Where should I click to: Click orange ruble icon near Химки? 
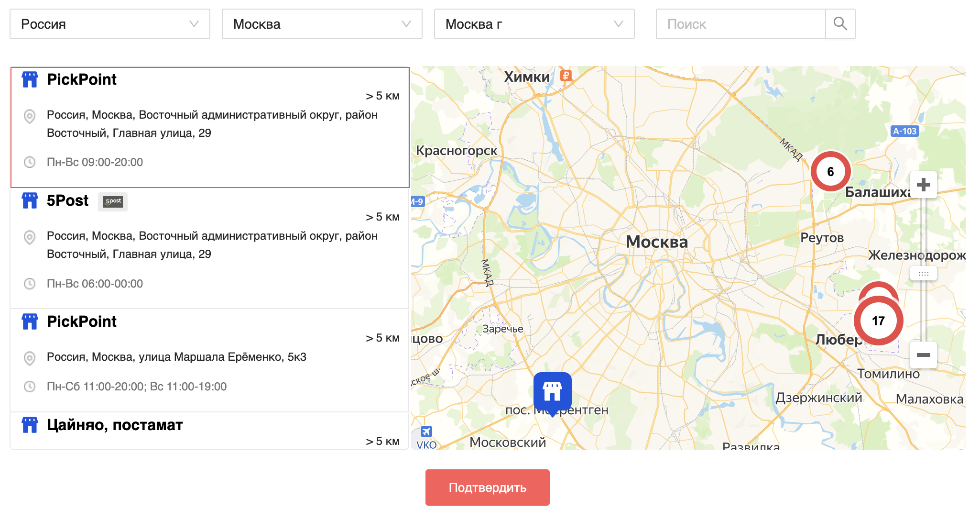(x=566, y=75)
